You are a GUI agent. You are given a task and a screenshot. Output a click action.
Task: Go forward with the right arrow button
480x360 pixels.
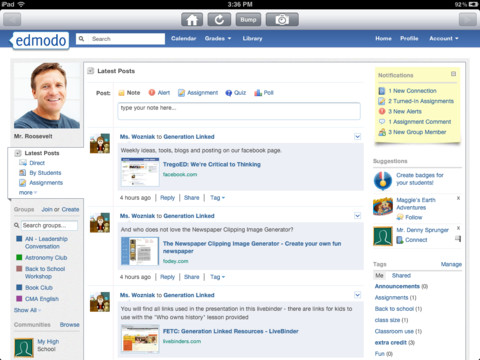click(x=468, y=20)
